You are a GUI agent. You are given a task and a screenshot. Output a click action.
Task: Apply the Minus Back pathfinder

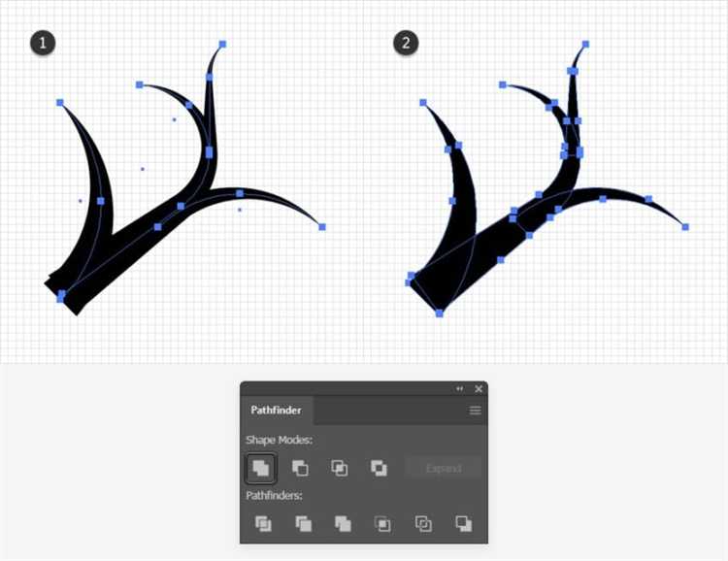[x=463, y=523]
